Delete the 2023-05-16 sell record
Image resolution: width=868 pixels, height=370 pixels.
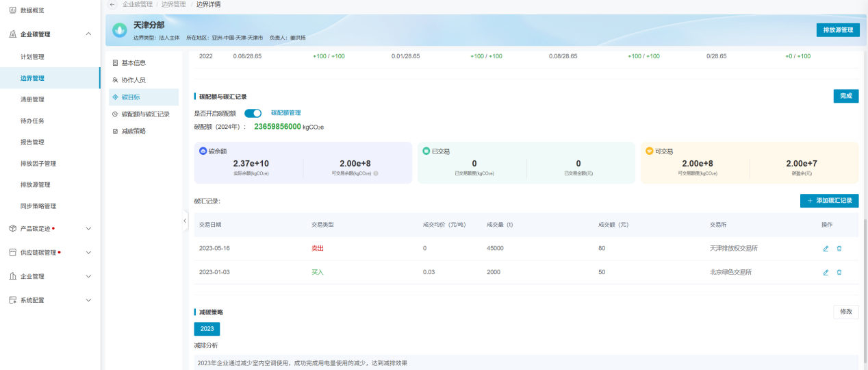839,249
